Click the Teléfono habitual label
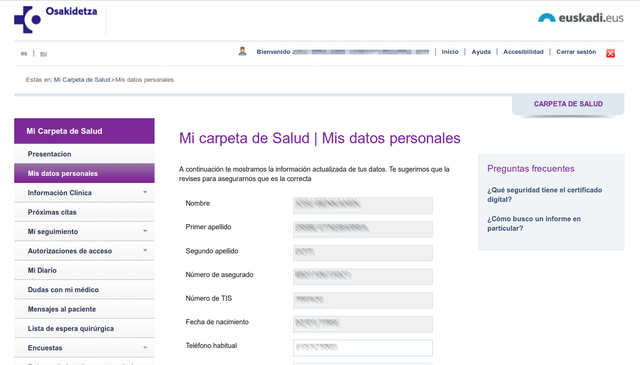 (211, 345)
